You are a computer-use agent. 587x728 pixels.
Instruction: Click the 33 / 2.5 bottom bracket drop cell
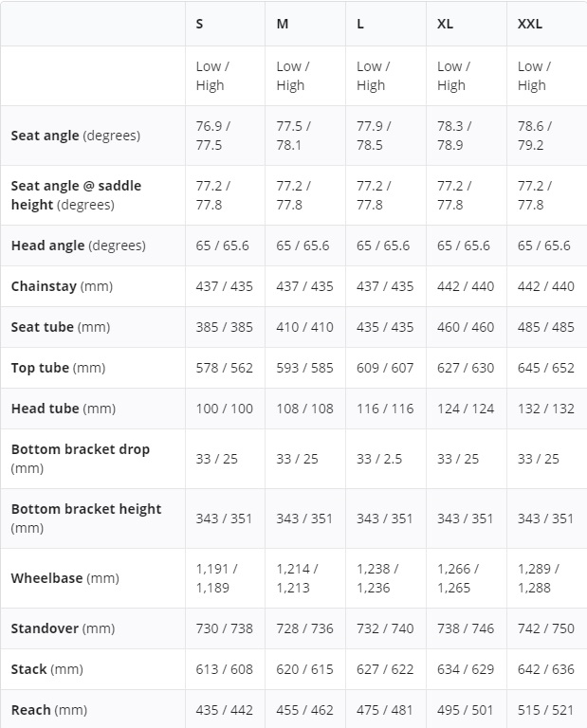[379, 459]
